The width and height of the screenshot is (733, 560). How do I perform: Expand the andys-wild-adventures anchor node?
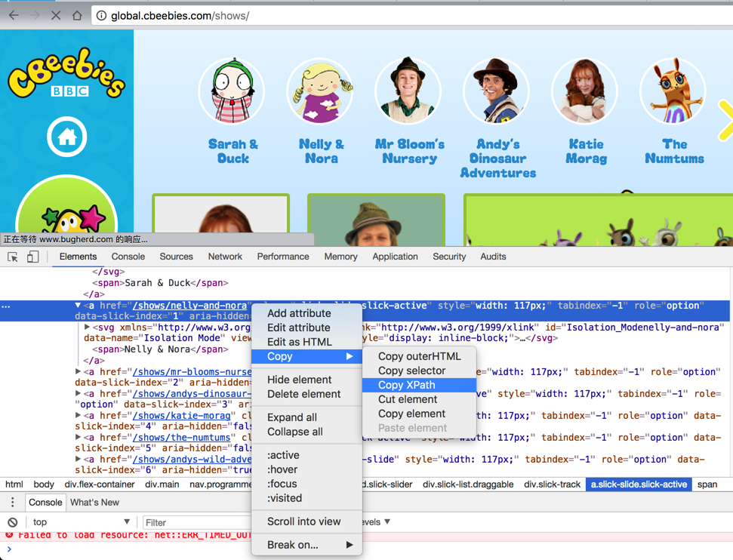(x=78, y=460)
